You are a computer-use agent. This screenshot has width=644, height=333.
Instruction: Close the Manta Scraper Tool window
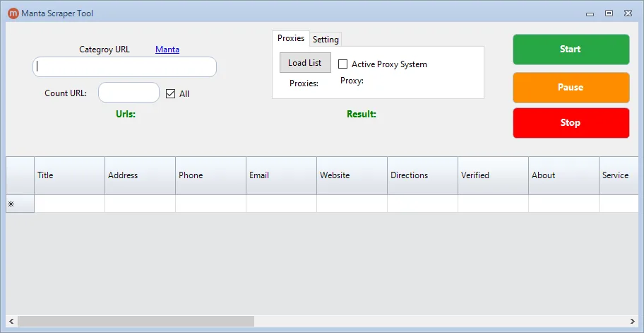click(x=628, y=13)
